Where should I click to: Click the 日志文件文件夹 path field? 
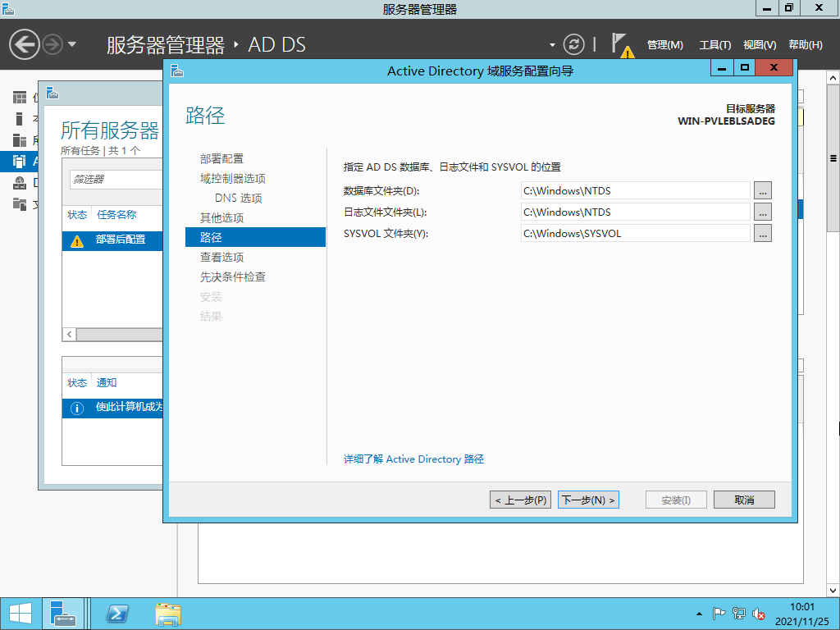pyautogui.click(x=636, y=212)
